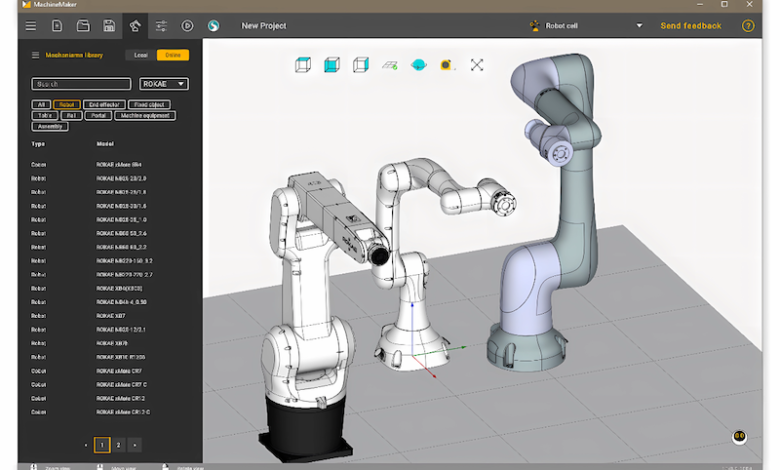This screenshot has width=780, height=470.
Task: Open help with the question mark icon
Action: coord(748,26)
